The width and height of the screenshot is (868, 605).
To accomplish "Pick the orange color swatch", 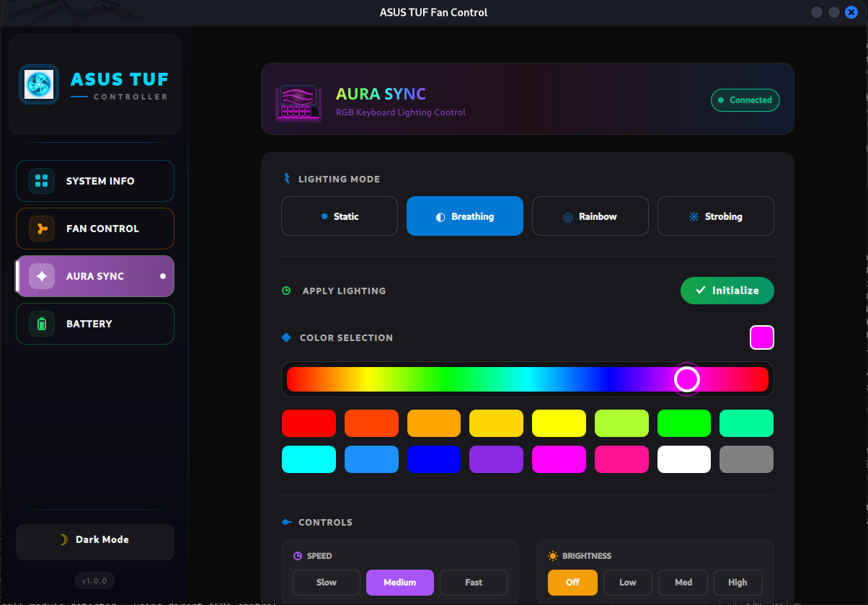I will (x=434, y=423).
